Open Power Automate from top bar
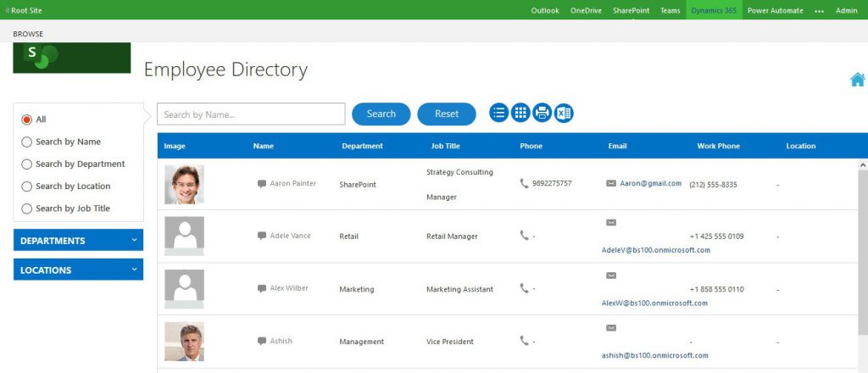Screen dimensions: 868x373 point(775,10)
